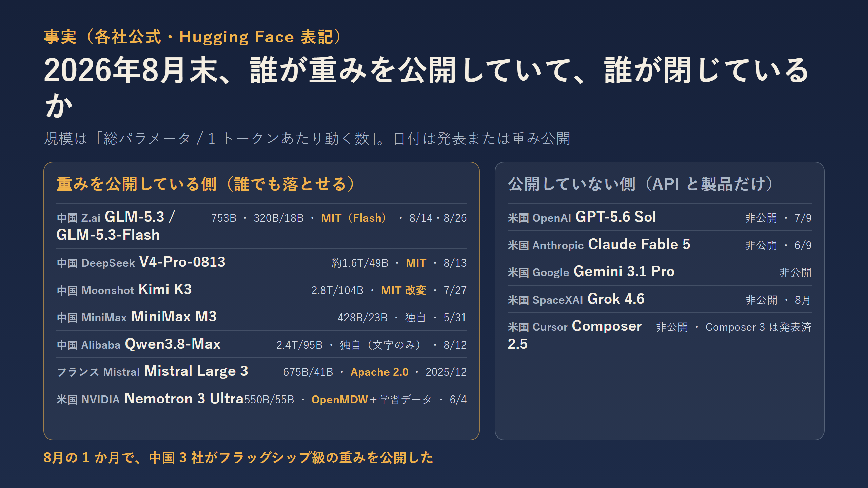
Task: Click "非公開" in the GPT-5.6 Sol row
Action: coord(761,218)
